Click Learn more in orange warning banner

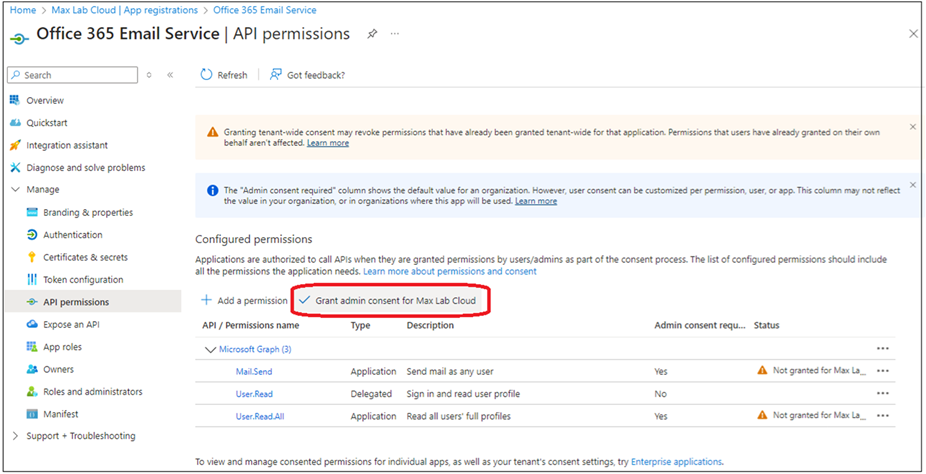[x=328, y=143]
